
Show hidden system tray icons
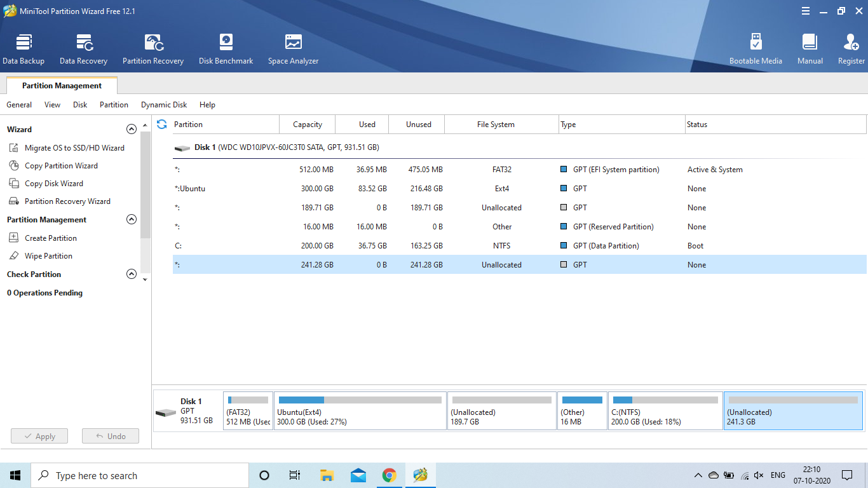698,475
